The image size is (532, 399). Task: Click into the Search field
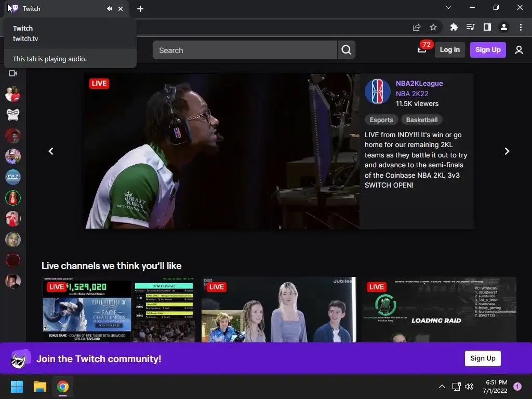pyautogui.click(x=245, y=50)
